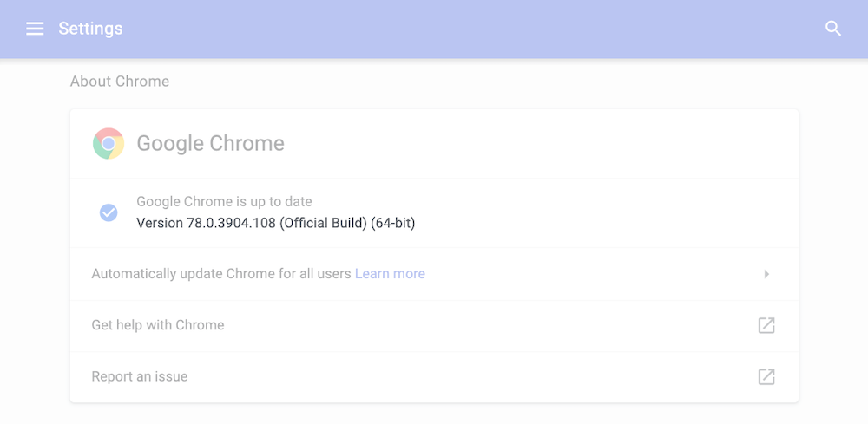The image size is (868, 424).
Task: Select Report an issue
Action: (x=434, y=376)
